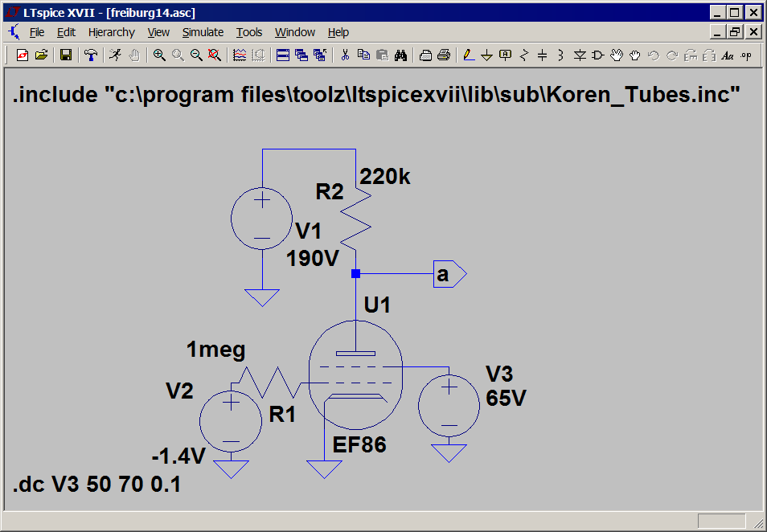Click the Pan magnifier icon
Viewport: 767px width, 532px height.
[178, 55]
